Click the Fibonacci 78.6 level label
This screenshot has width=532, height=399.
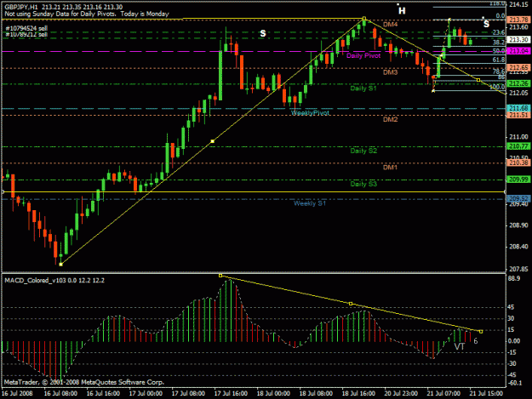tap(499, 71)
